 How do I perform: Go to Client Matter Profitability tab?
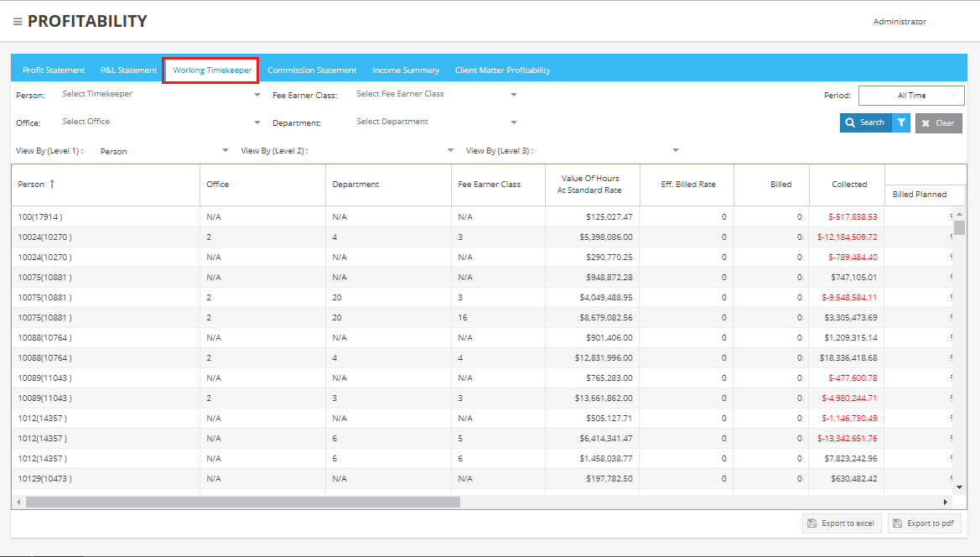coord(502,70)
